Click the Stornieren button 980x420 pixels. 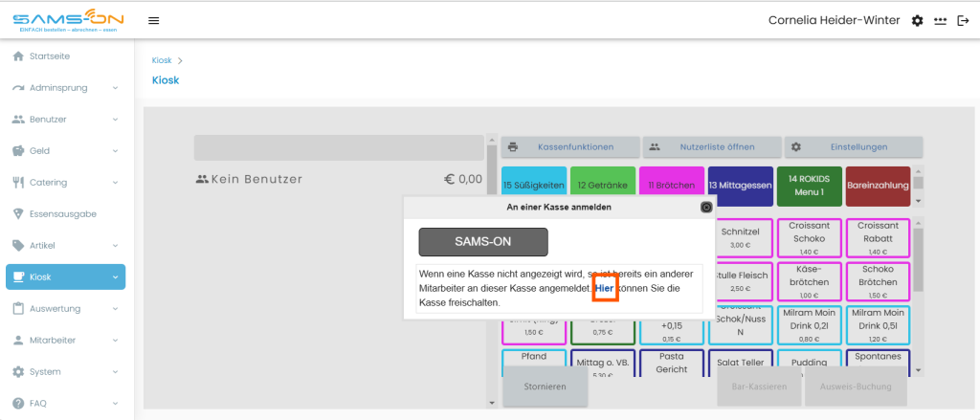pyautogui.click(x=545, y=387)
